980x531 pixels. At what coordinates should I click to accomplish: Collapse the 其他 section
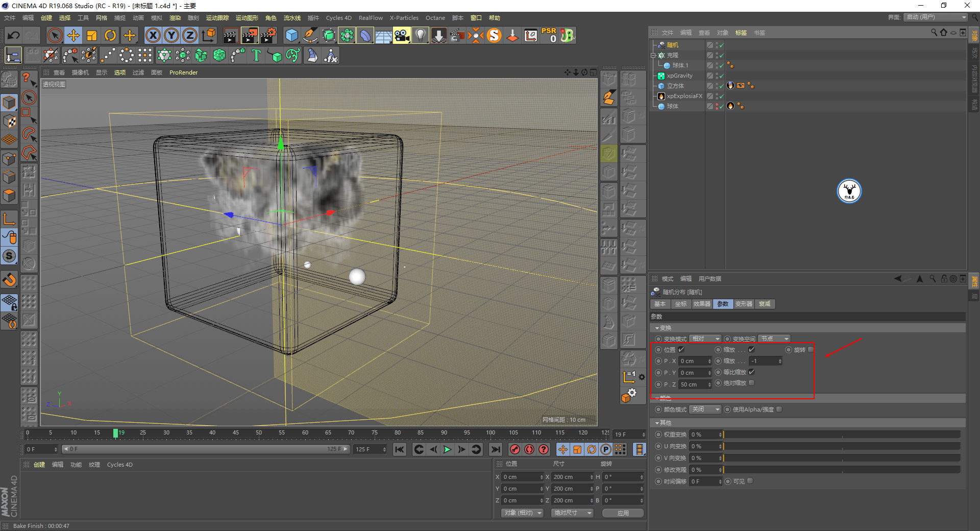(x=658, y=423)
